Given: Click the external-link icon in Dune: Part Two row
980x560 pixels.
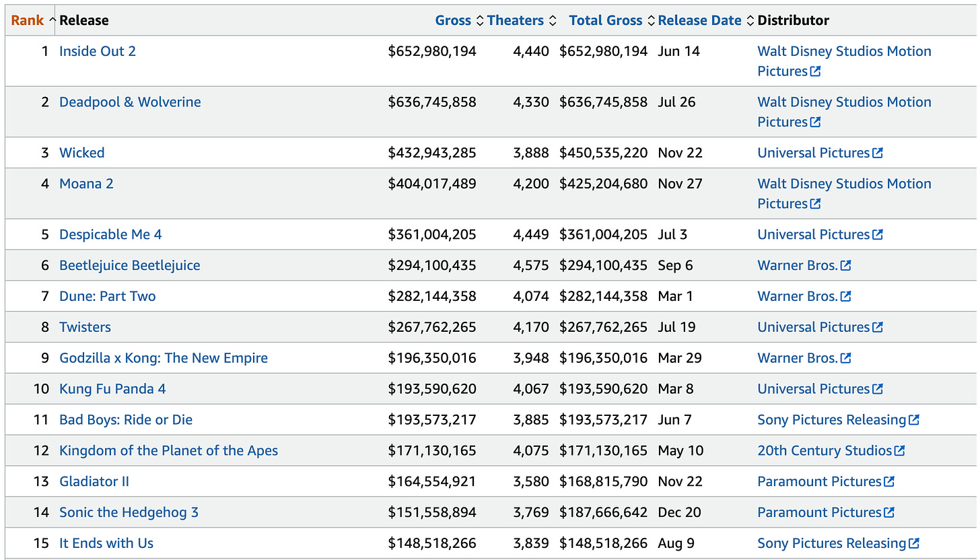Looking at the screenshot, I should tap(846, 297).
